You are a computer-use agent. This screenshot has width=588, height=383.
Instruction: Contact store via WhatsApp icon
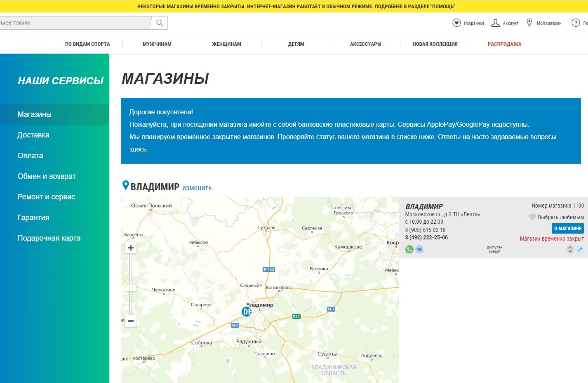(409, 249)
